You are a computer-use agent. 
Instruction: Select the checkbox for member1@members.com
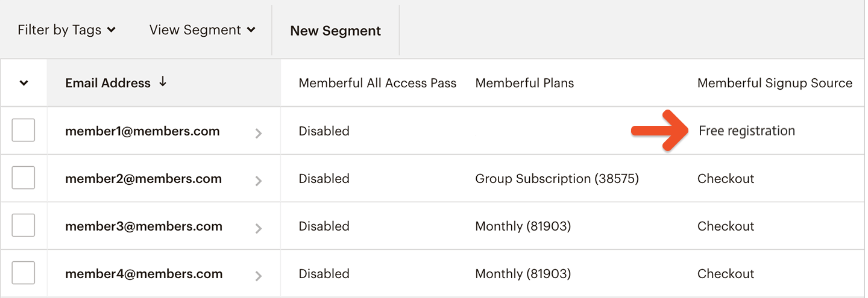click(24, 131)
